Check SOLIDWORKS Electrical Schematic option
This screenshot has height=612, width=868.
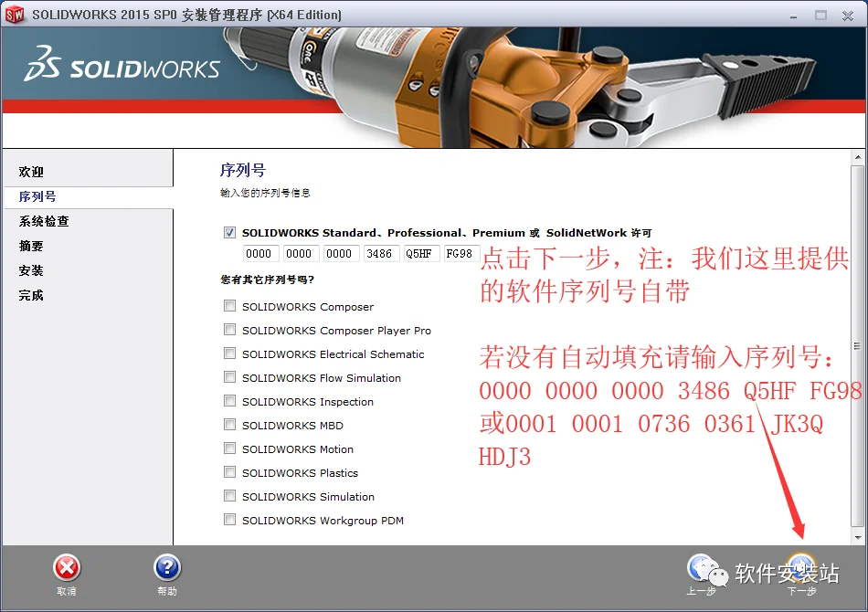coord(229,353)
